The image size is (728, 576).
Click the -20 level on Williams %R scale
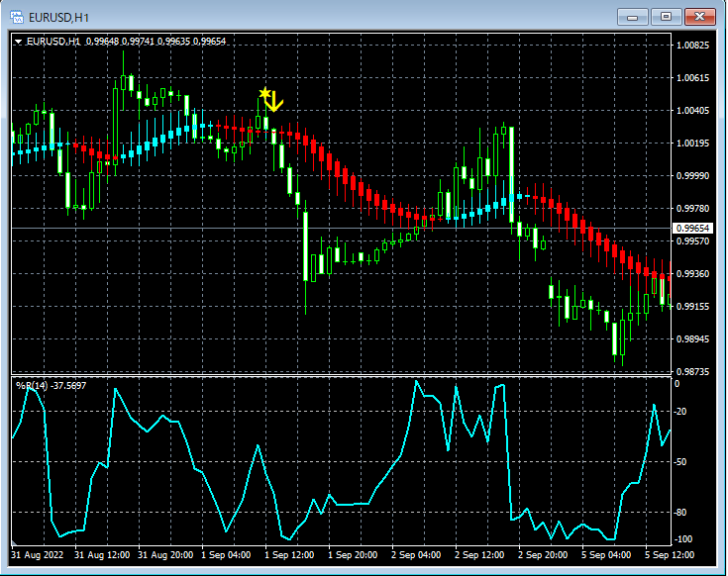tap(680, 412)
